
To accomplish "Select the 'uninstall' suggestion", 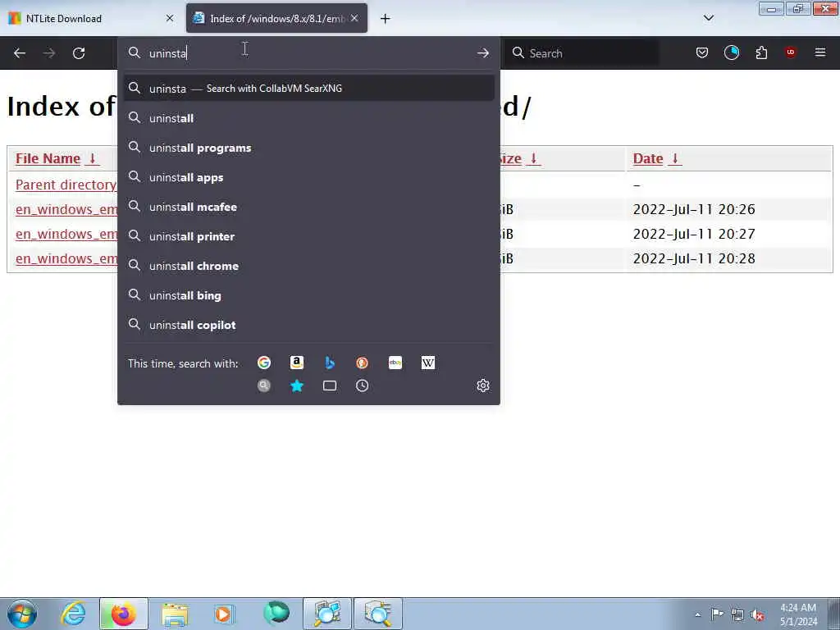I will (308, 118).
